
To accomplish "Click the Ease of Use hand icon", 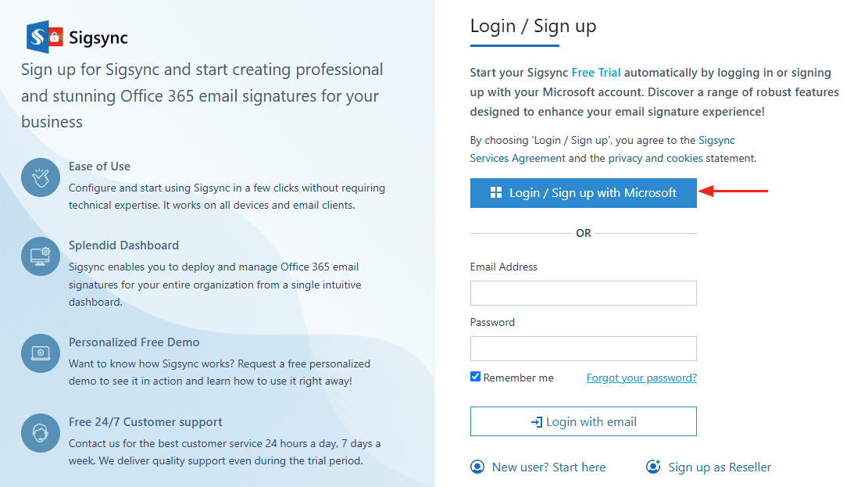I will click(41, 177).
